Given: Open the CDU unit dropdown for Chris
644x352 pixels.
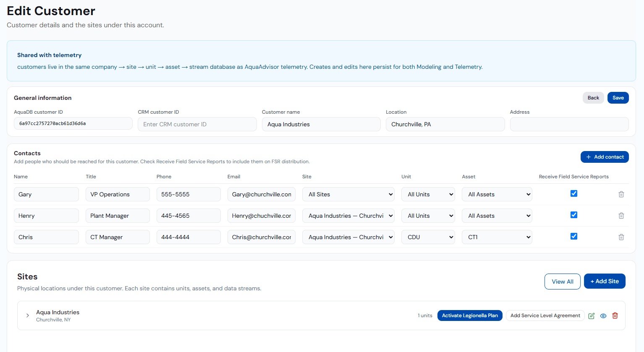Looking at the screenshot, I should coord(428,237).
